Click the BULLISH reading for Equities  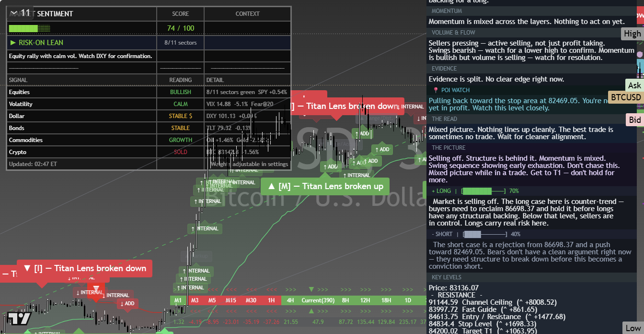[x=181, y=92]
